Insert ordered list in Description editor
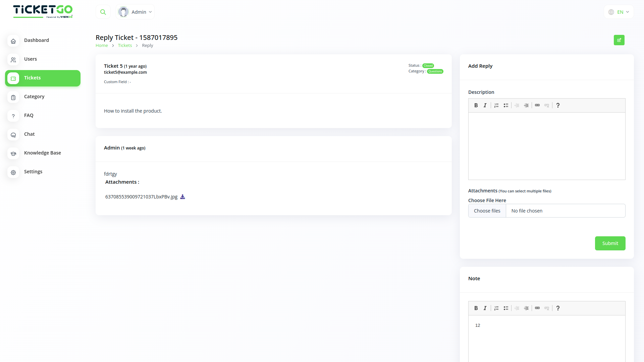 pos(496,106)
